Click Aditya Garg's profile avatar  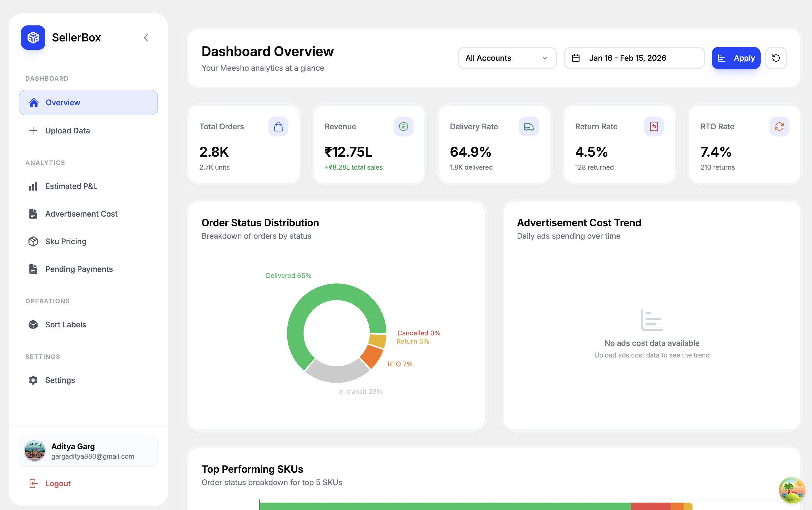click(x=35, y=451)
